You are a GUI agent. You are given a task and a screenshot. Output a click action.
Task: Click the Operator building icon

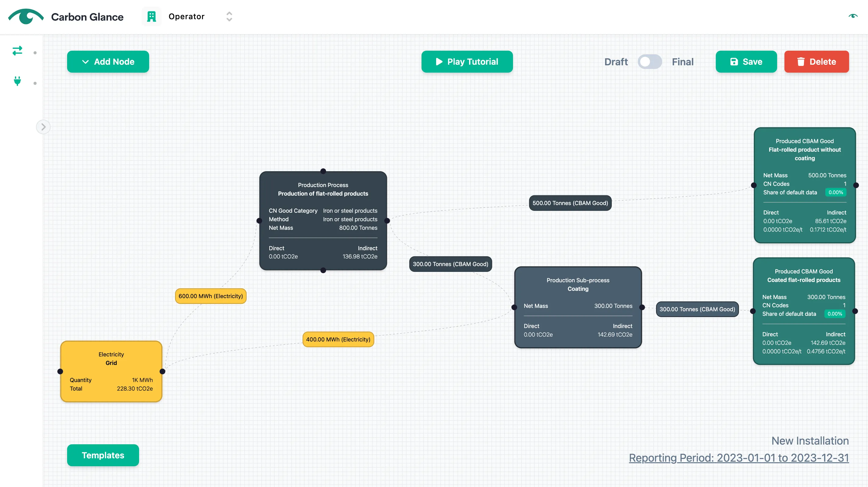(152, 16)
